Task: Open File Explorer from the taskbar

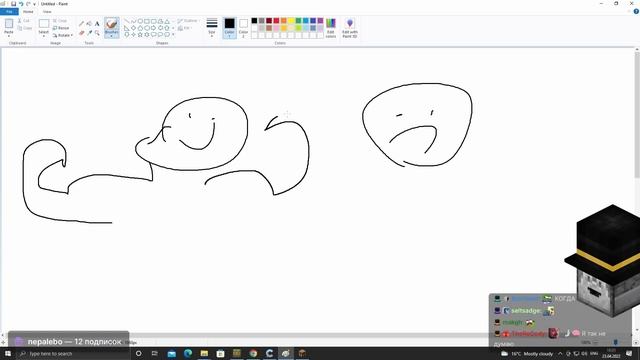Action: coord(204,353)
